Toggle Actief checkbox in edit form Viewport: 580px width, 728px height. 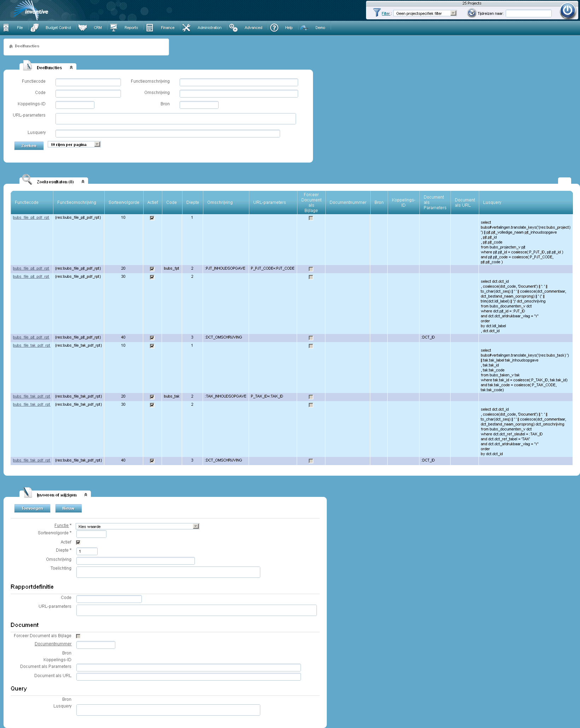(78, 542)
